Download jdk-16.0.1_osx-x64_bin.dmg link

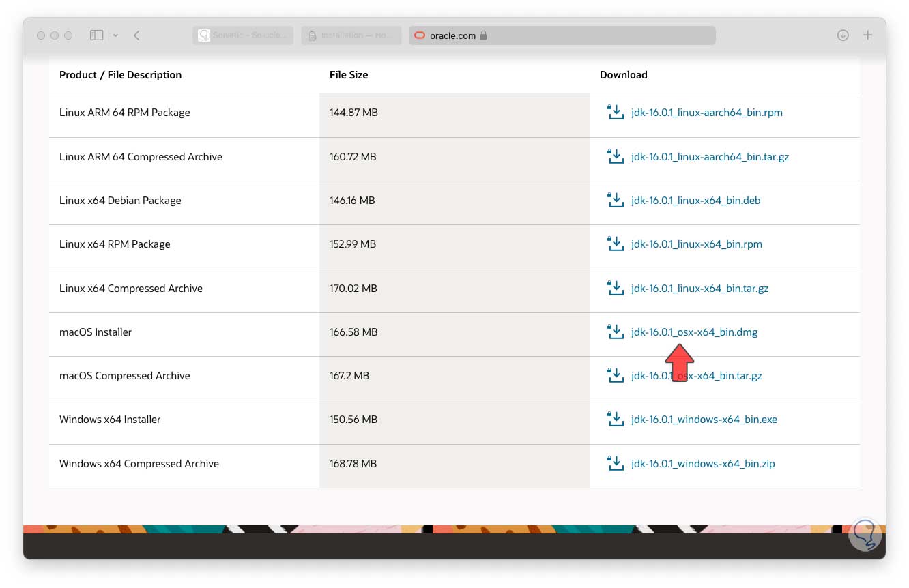[x=695, y=332]
